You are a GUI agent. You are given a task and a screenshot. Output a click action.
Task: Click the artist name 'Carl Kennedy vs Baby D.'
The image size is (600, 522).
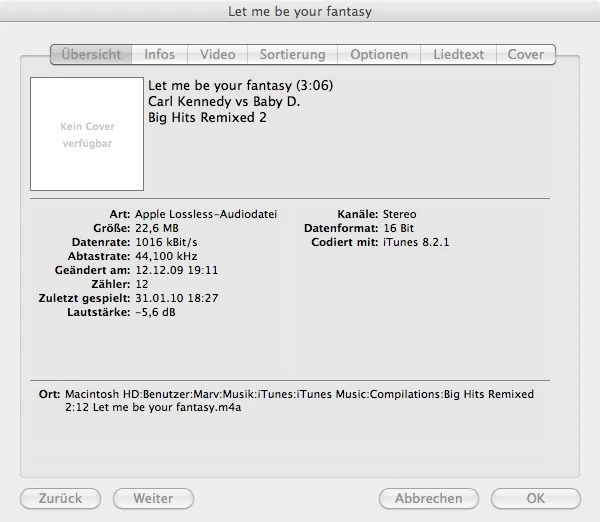coord(223,102)
